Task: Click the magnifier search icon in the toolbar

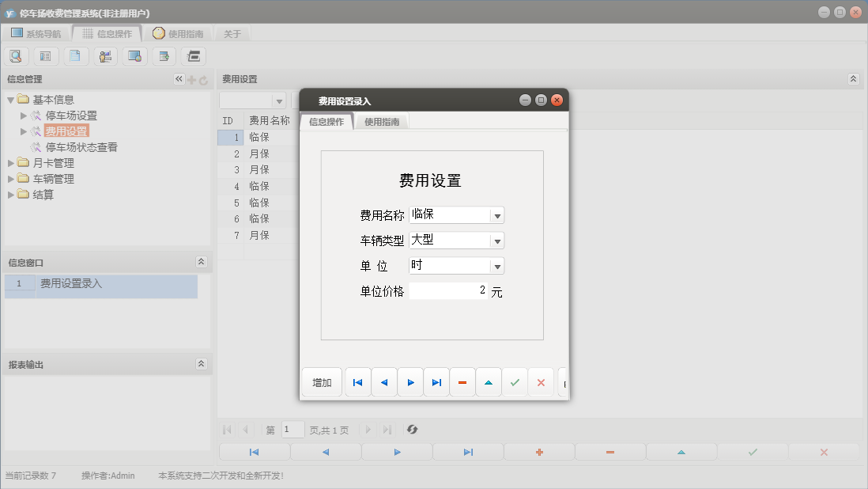Action: pos(16,56)
